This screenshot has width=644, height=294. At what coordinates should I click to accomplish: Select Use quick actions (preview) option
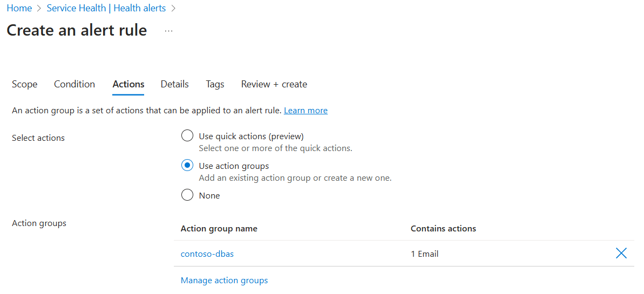[187, 136]
